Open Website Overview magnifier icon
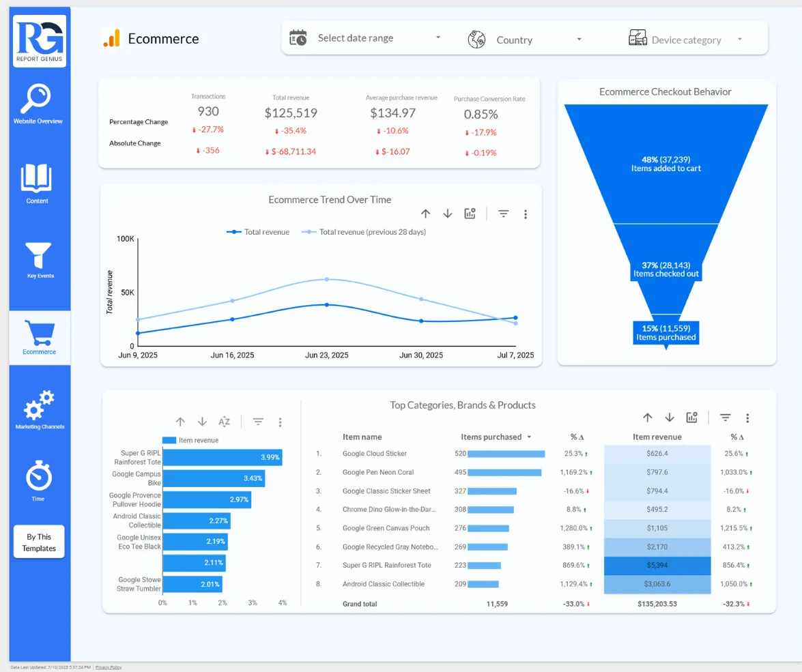This screenshot has width=802, height=672. [35, 98]
